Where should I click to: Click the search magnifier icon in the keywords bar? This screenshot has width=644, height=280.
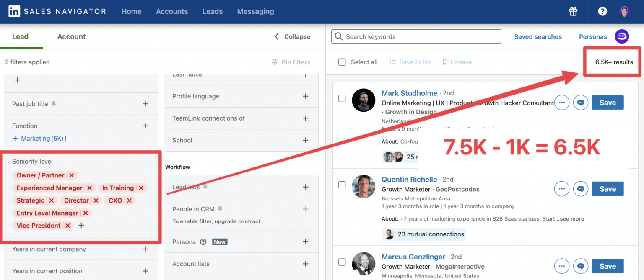click(339, 36)
